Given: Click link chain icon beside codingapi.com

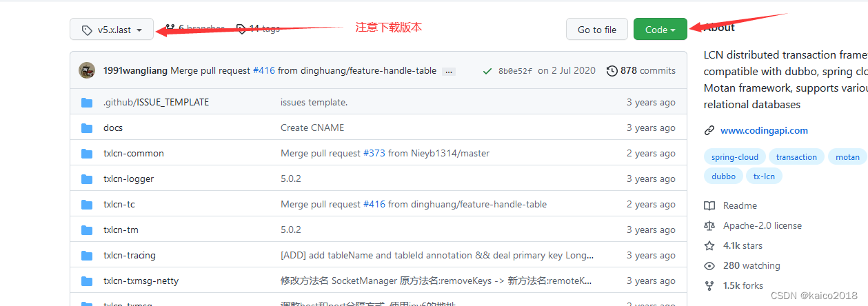Looking at the screenshot, I should coord(709,130).
